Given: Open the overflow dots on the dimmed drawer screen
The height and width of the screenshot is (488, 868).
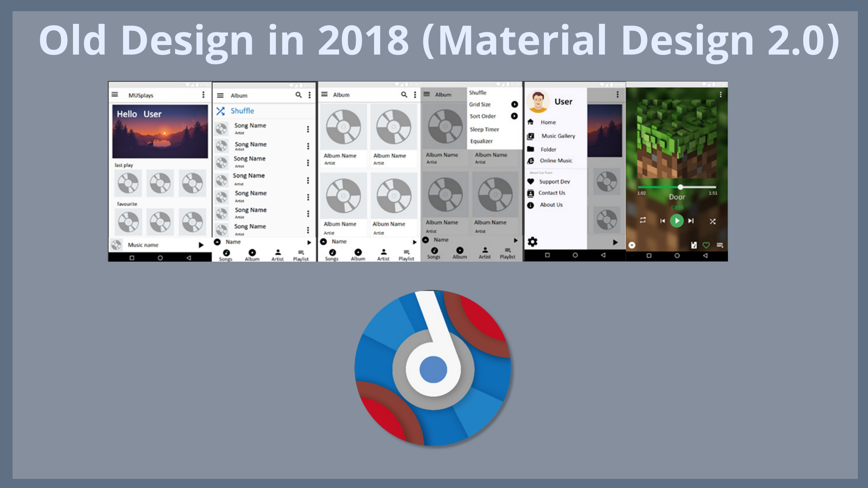Looking at the screenshot, I should point(617,95).
